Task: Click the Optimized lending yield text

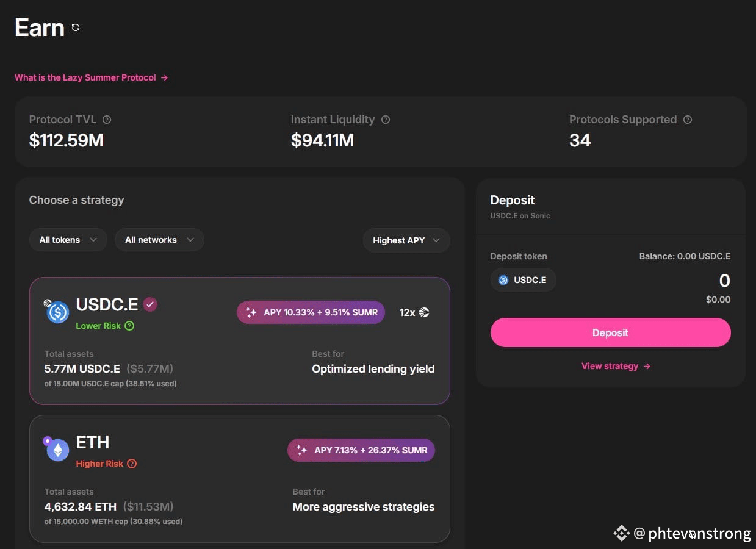Action: (x=373, y=368)
